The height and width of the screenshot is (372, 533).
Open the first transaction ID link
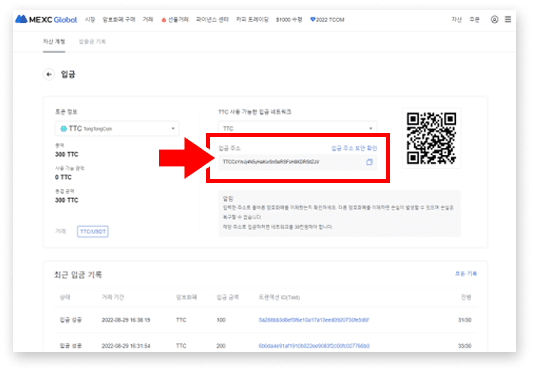click(x=313, y=320)
